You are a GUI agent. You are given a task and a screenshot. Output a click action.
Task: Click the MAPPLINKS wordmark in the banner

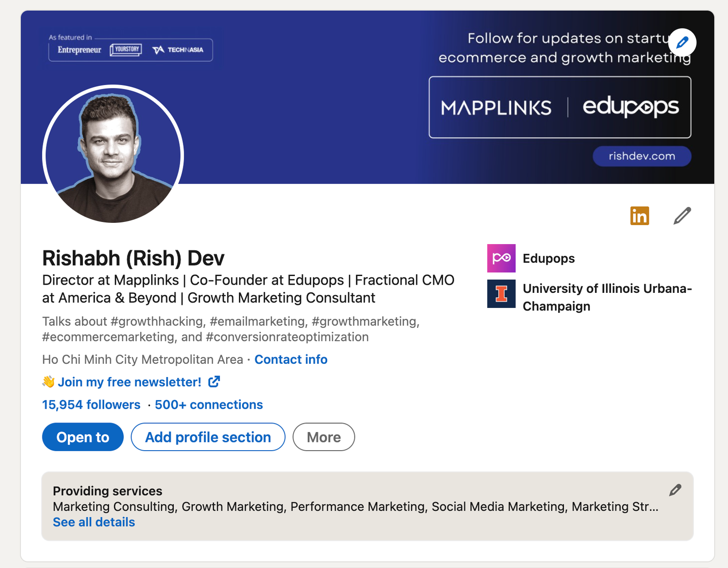click(x=496, y=108)
